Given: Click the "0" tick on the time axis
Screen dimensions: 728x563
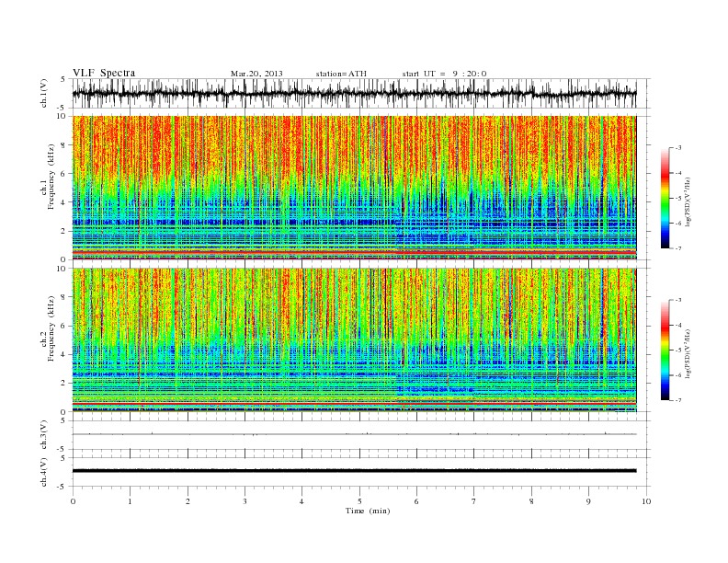Looking at the screenshot, I should [73, 501].
